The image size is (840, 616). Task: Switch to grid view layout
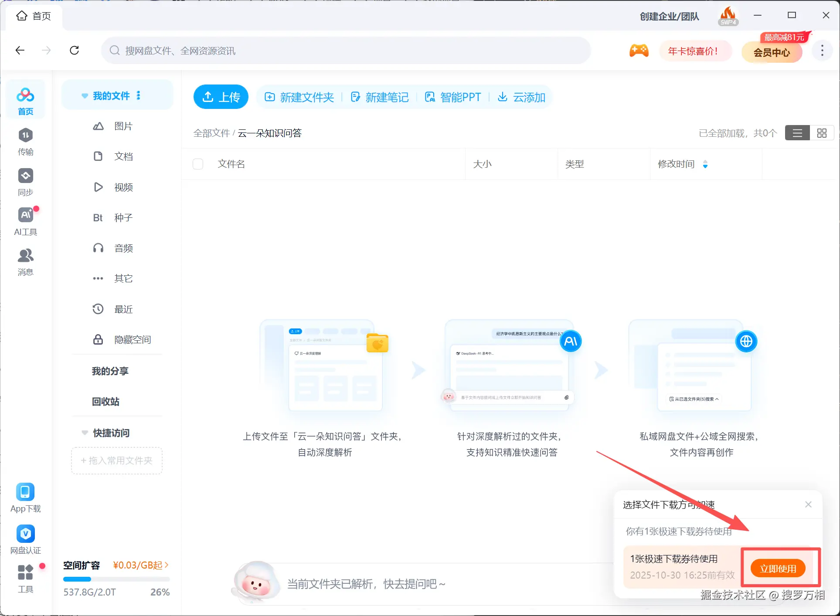point(822,133)
